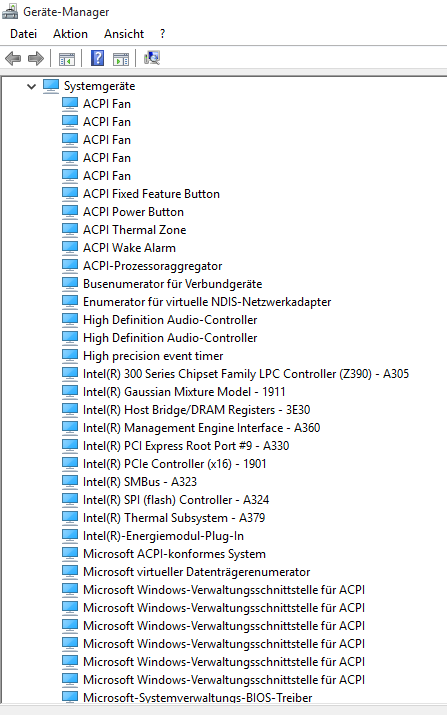The image size is (447, 715).
Task: Click icon beside Intel(R)-Energiemodul-Plug-In
Action: tap(70, 536)
